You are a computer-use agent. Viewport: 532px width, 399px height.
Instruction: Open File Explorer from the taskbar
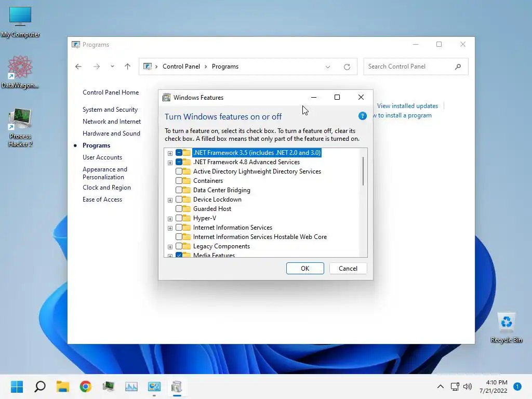coord(63,387)
